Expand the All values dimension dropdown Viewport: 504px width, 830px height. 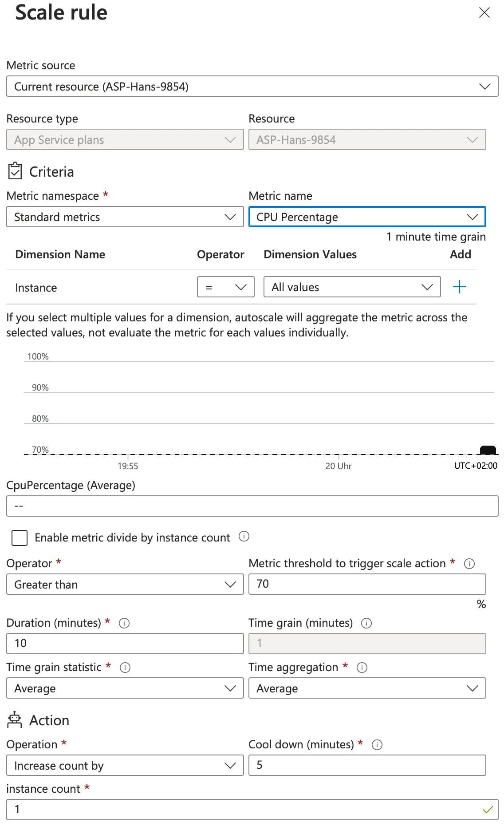352,287
